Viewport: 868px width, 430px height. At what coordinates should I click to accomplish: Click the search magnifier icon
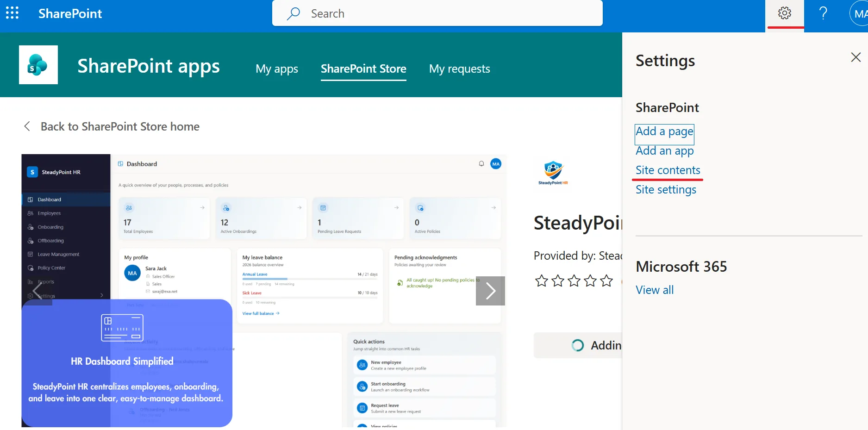(293, 13)
